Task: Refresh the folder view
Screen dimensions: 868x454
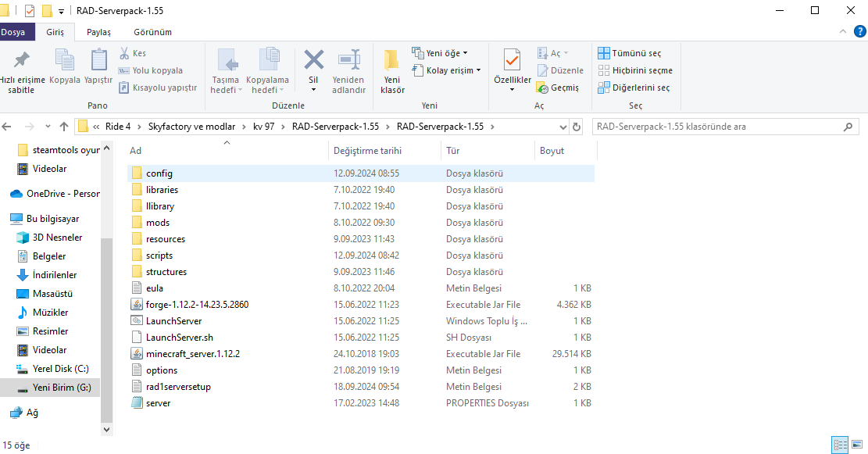Action: coord(577,127)
